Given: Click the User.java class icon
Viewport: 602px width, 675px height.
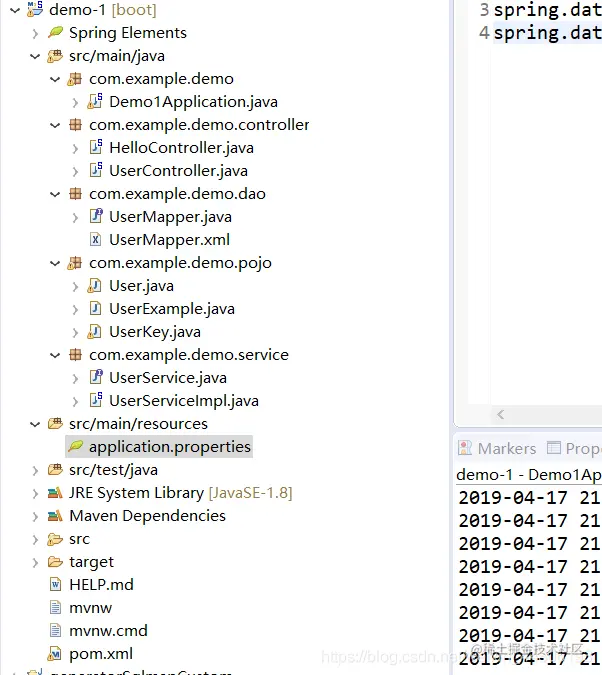Looking at the screenshot, I should tap(95, 285).
